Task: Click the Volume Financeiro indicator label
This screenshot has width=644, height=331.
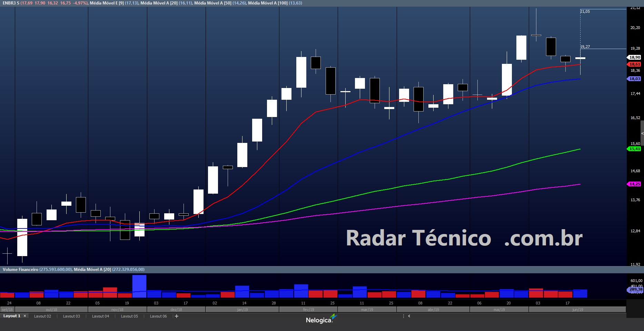Action: point(20,270)
